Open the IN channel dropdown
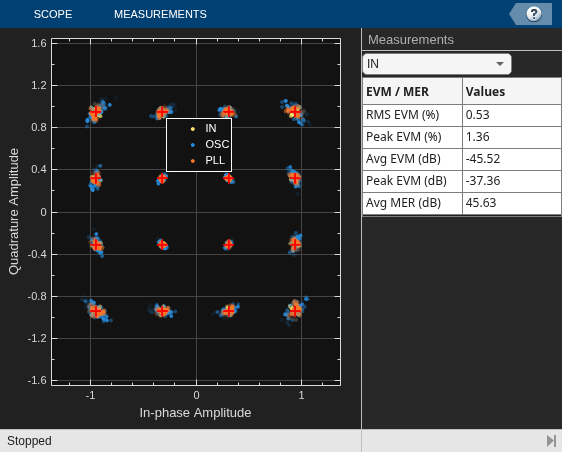 click(x=437, y=64)
